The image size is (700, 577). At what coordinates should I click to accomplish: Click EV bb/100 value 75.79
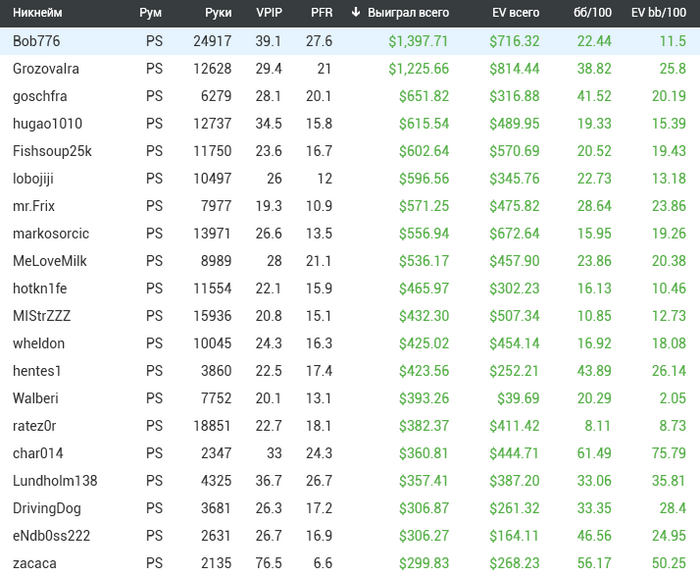point(669,453)
